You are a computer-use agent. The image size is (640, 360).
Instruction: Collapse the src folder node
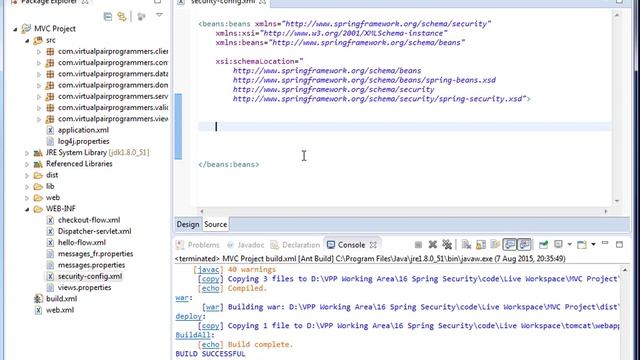click(x=27, y=40)
